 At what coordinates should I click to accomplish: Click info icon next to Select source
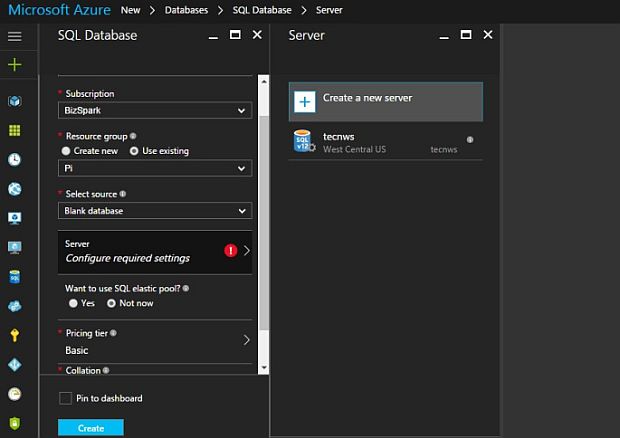(123, 194)
